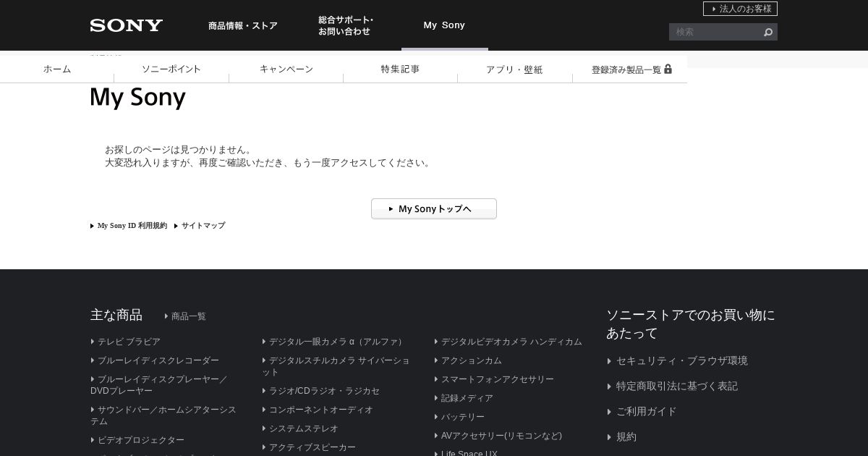Click the My Sony page heading

click(138, 98)
